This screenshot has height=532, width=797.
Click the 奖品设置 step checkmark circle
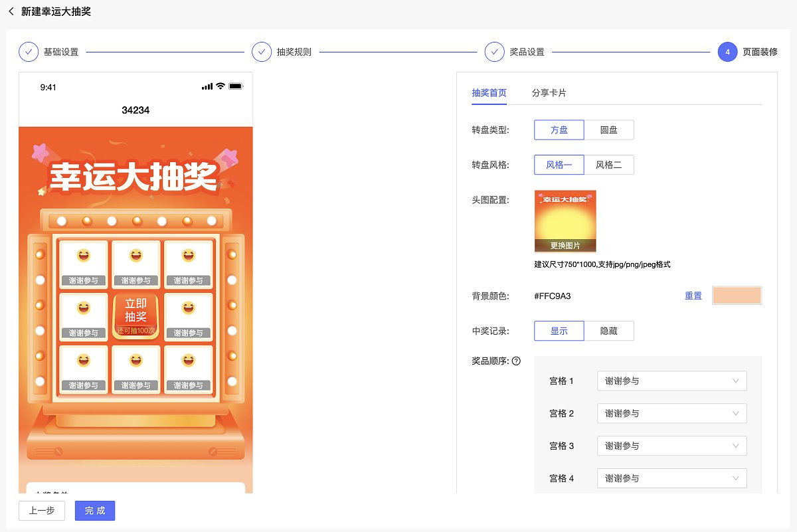pyautogui.click(x=494, y=52)
